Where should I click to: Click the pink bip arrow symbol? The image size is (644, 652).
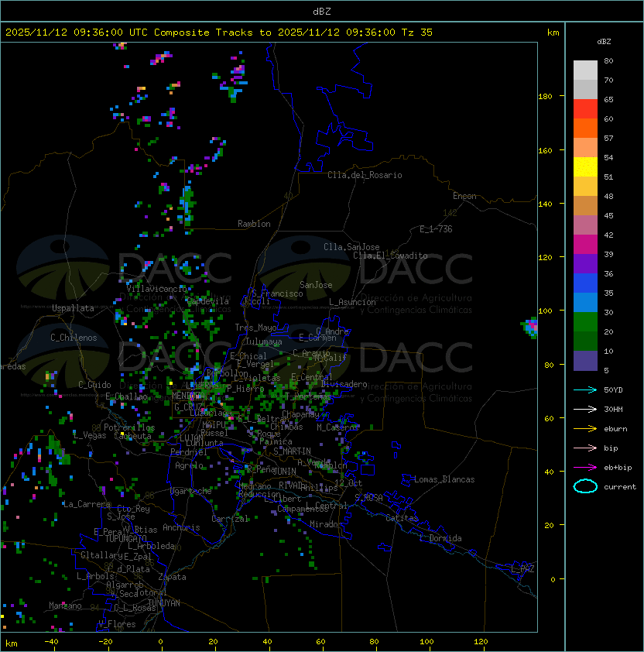coord(585,448)
